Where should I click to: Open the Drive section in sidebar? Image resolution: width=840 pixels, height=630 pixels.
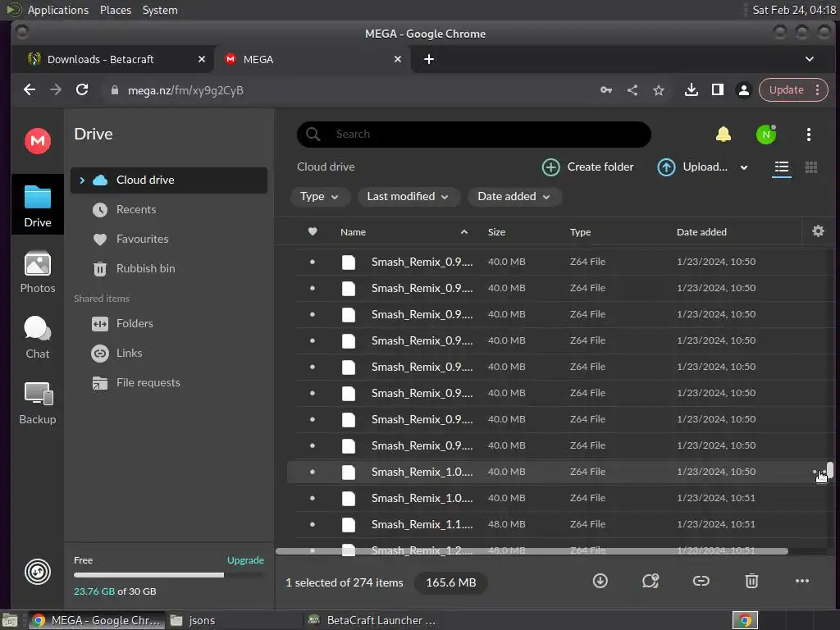[38, 206]
